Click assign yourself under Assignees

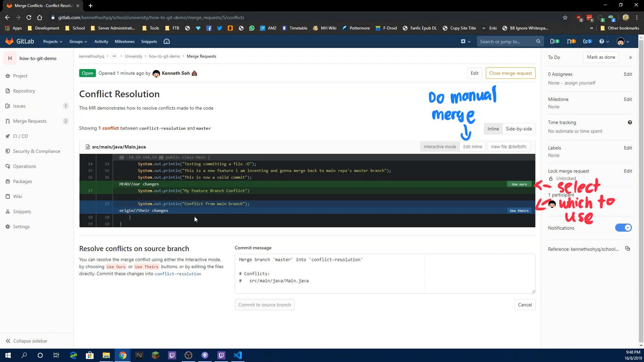[580, 83]
